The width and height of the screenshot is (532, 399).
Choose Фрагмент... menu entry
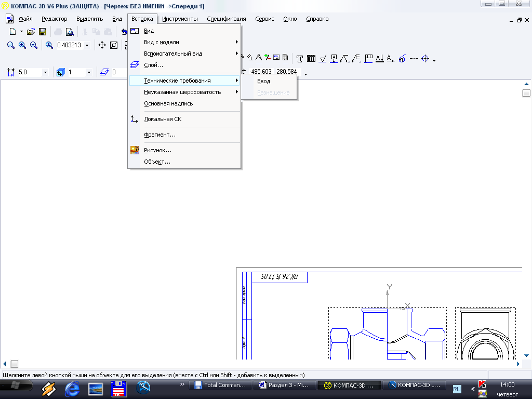184,135
